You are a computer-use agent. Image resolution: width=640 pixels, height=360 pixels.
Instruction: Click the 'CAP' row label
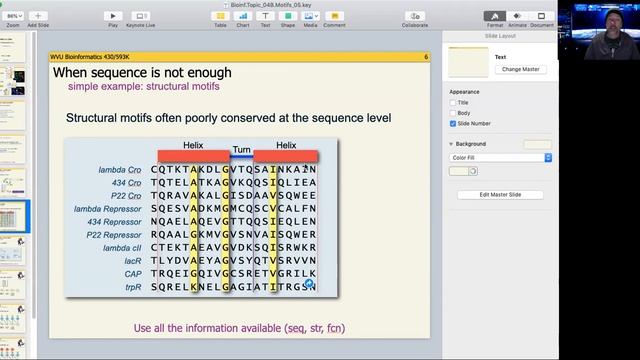133,274
